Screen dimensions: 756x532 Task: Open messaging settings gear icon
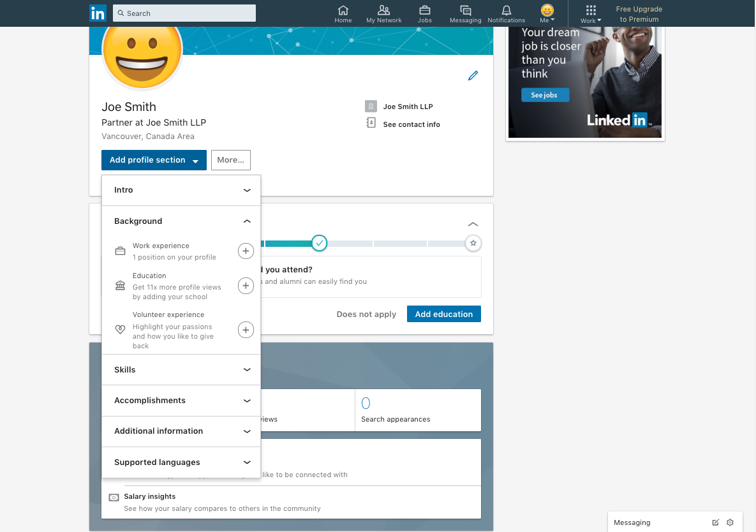click(x=730, y=522)
